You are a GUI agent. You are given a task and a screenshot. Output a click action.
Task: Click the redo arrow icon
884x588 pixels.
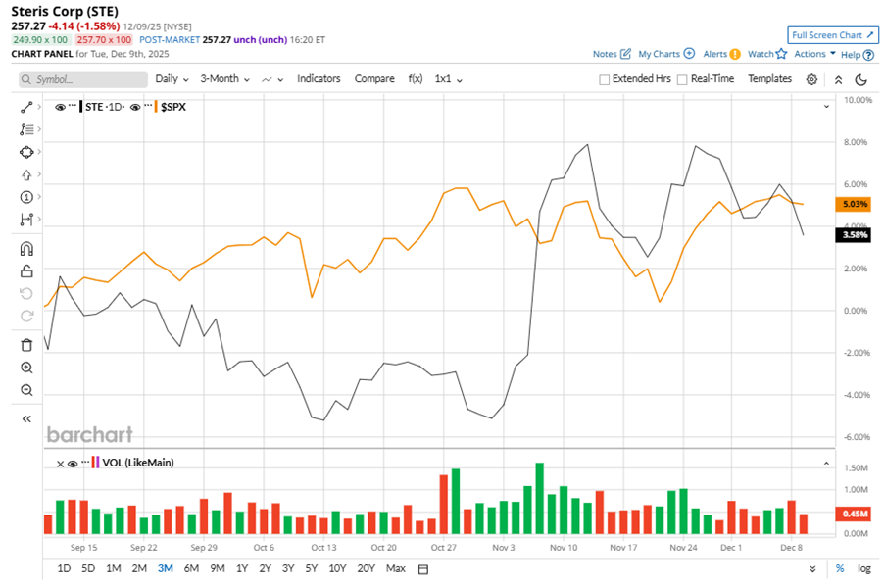(26, 316)
